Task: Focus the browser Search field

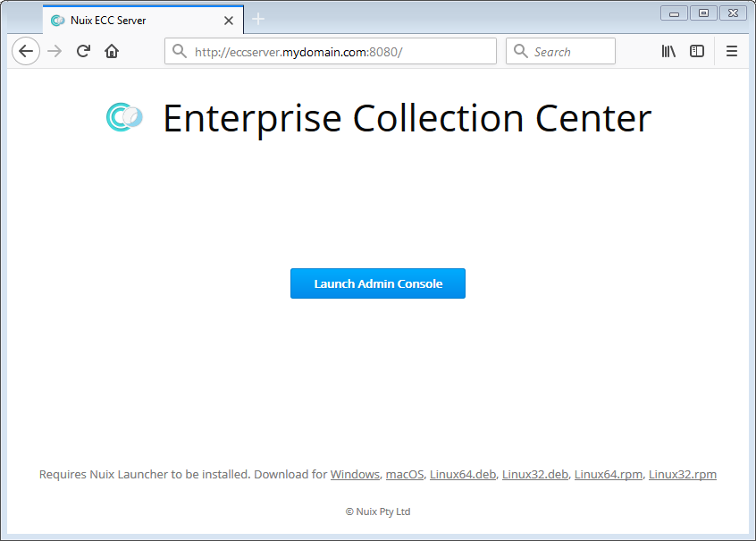Action: pos(560,51)
